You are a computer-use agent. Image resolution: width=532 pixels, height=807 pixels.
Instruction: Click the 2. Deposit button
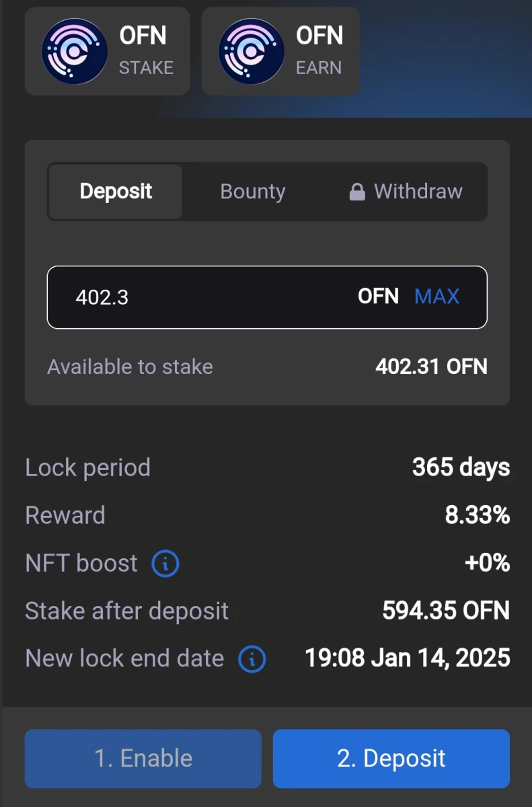(x=391, y=759)
